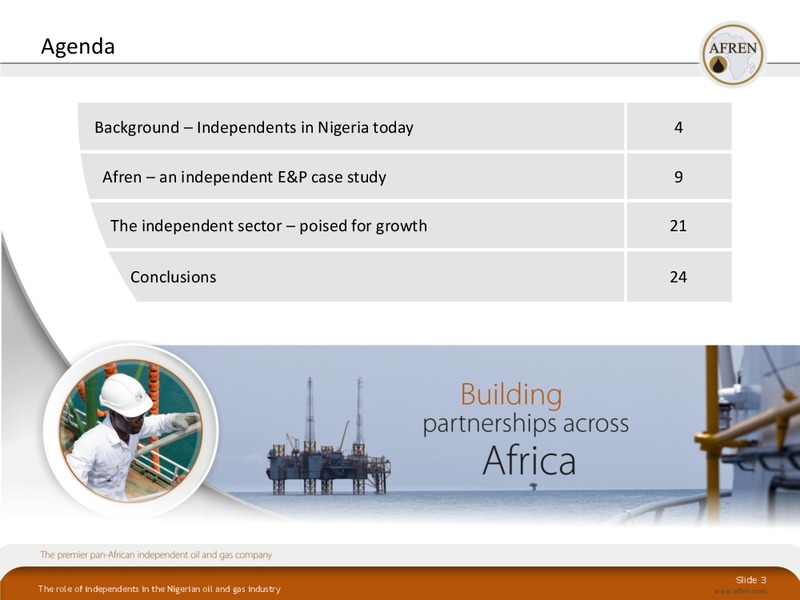The width and height of the screenshot is (800, 600).
Task: Click the large 'Africa' text
Action: tap(529, 460)
